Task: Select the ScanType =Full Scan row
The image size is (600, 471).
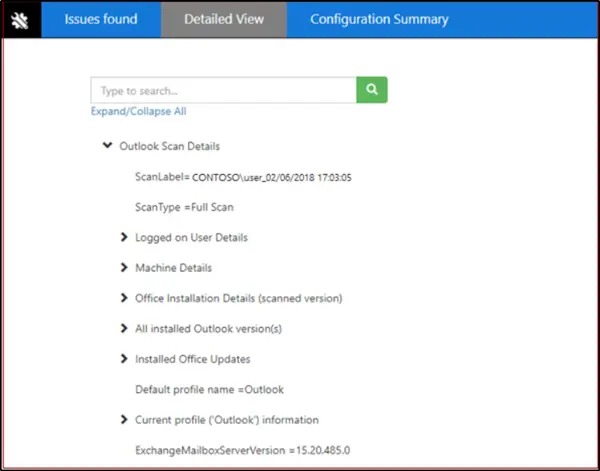Action: point(184,207)
